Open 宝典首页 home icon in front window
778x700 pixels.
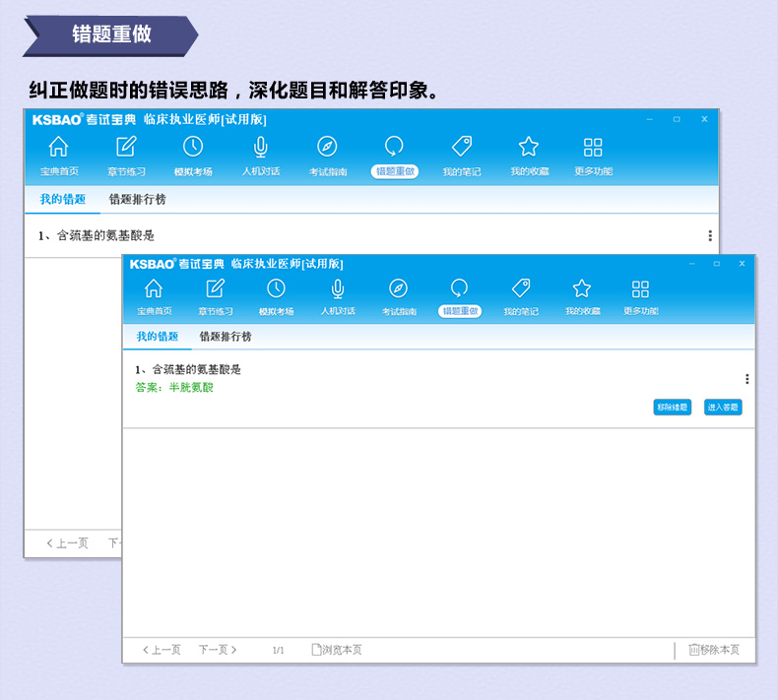(x=154, y=288)
